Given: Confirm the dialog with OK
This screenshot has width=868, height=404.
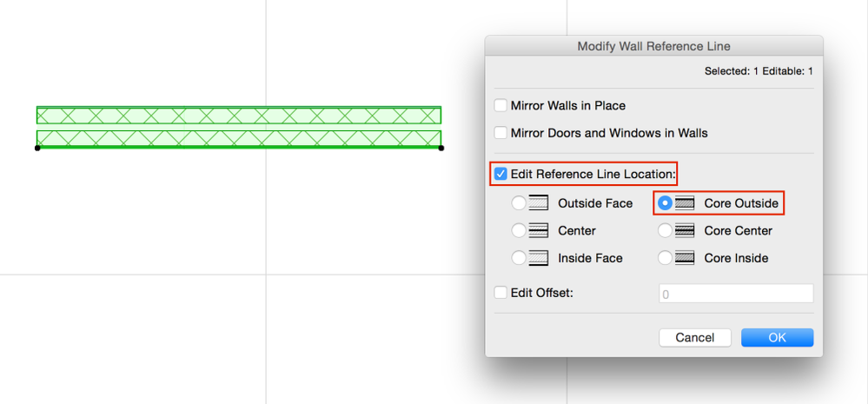Looking at the screenshot, I should [777, 337].
